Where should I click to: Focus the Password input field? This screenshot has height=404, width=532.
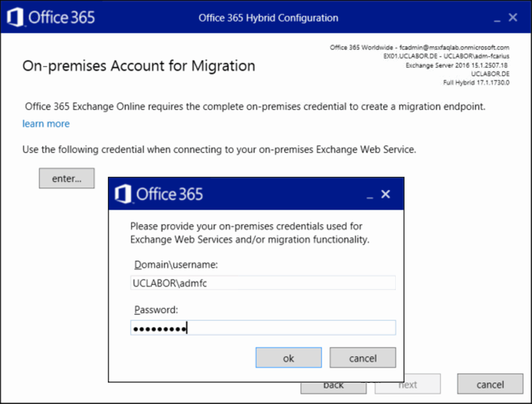point(263,328)
